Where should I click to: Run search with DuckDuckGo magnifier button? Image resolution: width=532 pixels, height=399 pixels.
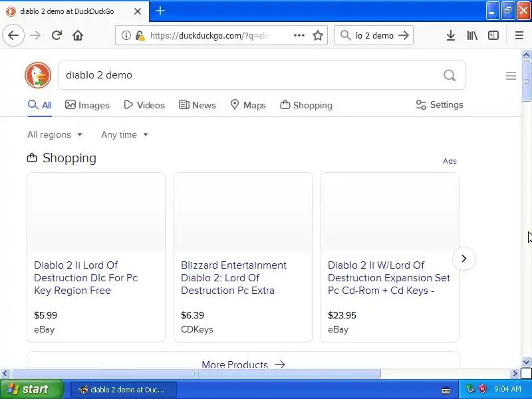(450, 75)
